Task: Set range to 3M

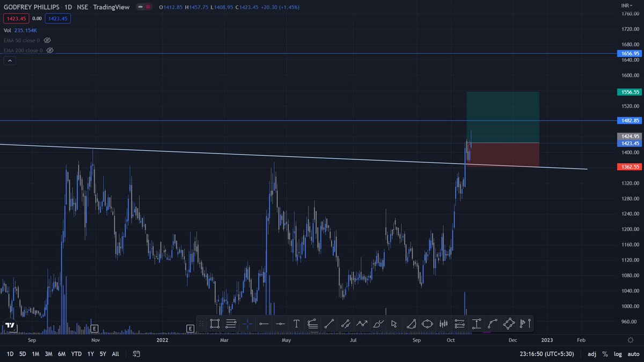Action: pyautogui.click(x=48, y=354)
